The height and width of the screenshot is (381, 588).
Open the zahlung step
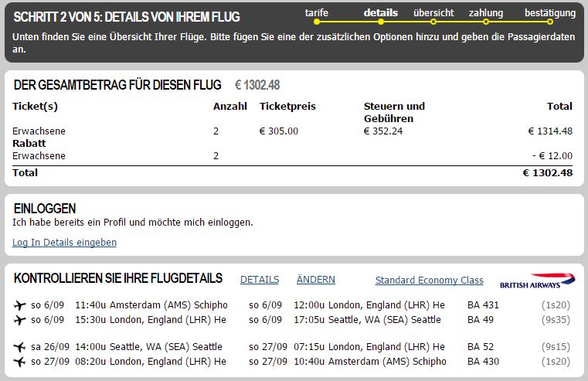(485, 14)
